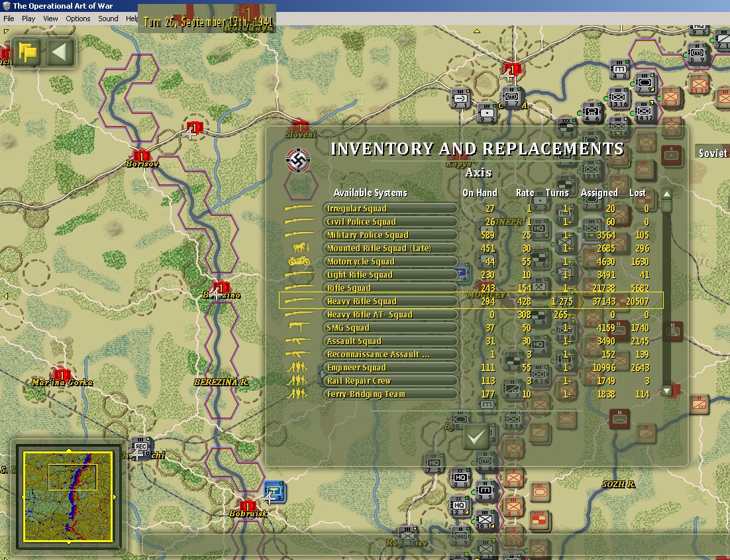730x560 pixels.
Task: Click the Ferry-Bridging Team soldiers icon
Action: (x=297, y=394)
